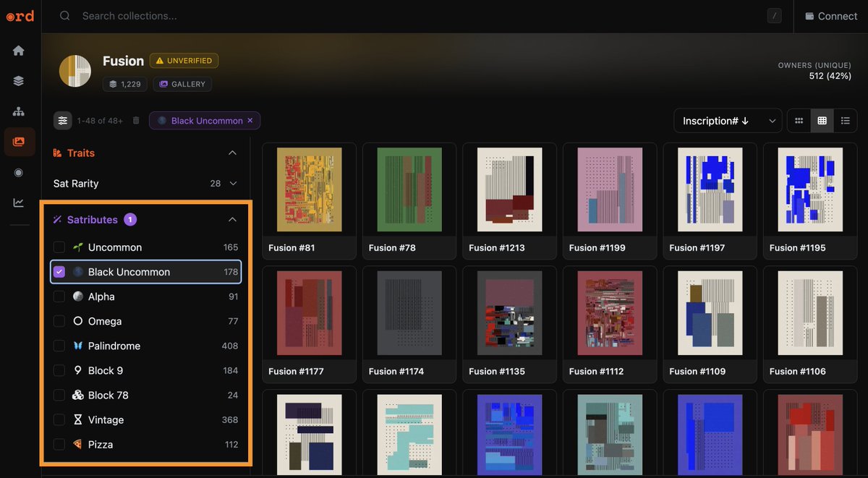Click the Fusion #1174 title

tap(396, 372)
